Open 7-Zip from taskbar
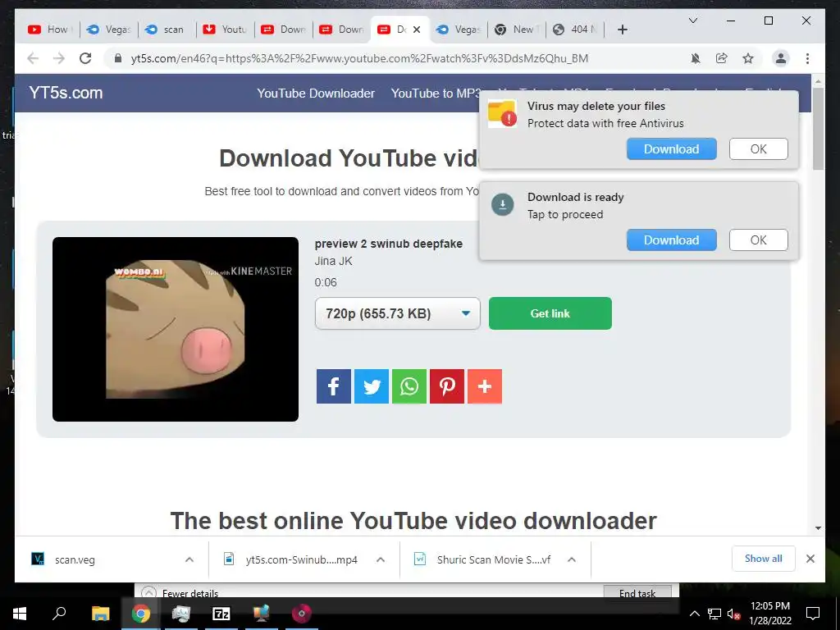Image resolution: width=840 pixels, height=630 pixels. pyautogui.click(x=221, y=614)
